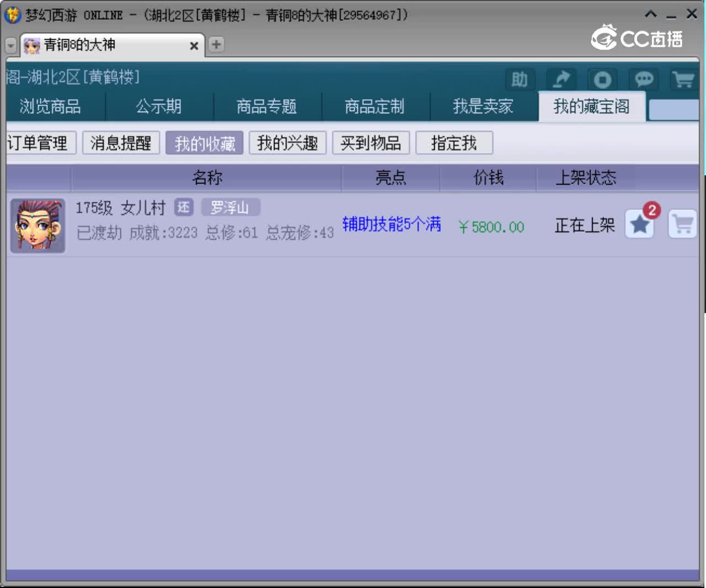Click the 亮点 column header
This screenshot has height=588, width=706.
(x=391, y=178)
